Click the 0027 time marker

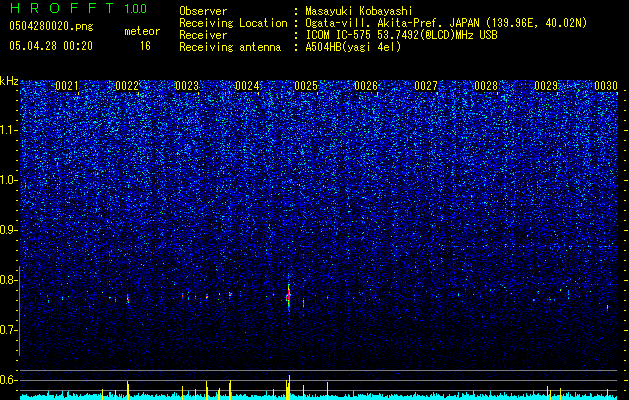(426, 86)
